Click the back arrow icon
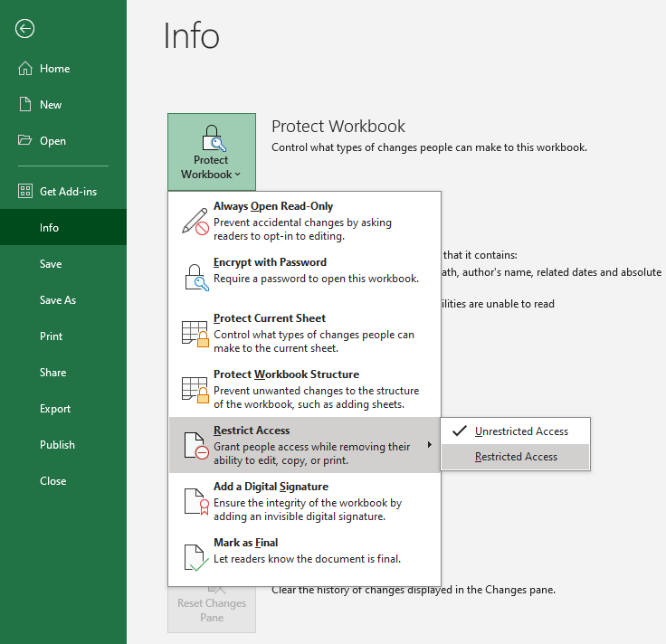The image size is (666, 644). coord(24,29)
